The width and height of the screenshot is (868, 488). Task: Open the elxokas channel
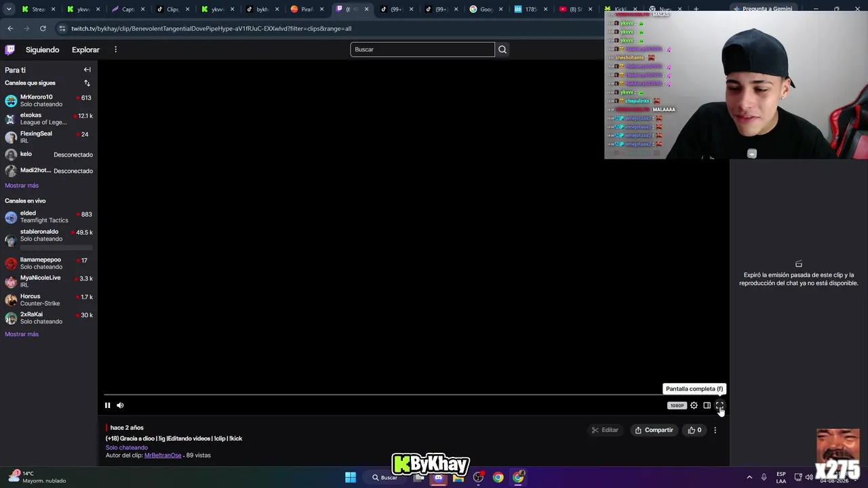[48, 119]
